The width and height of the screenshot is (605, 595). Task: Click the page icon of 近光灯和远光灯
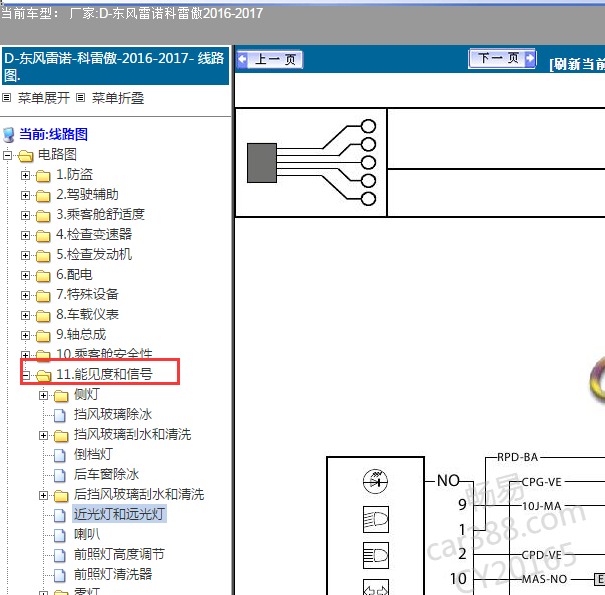click(60, 516)
